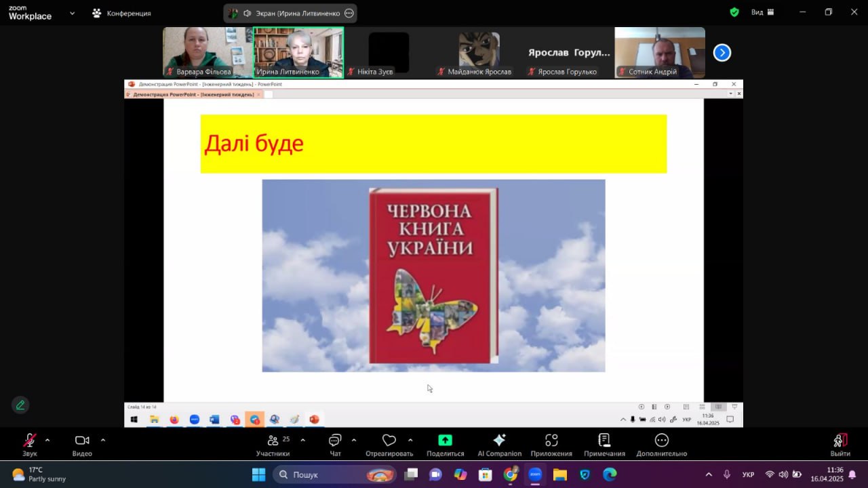Click the Выйти leave meeting button
868x488 pixels.
coord(840,445)
